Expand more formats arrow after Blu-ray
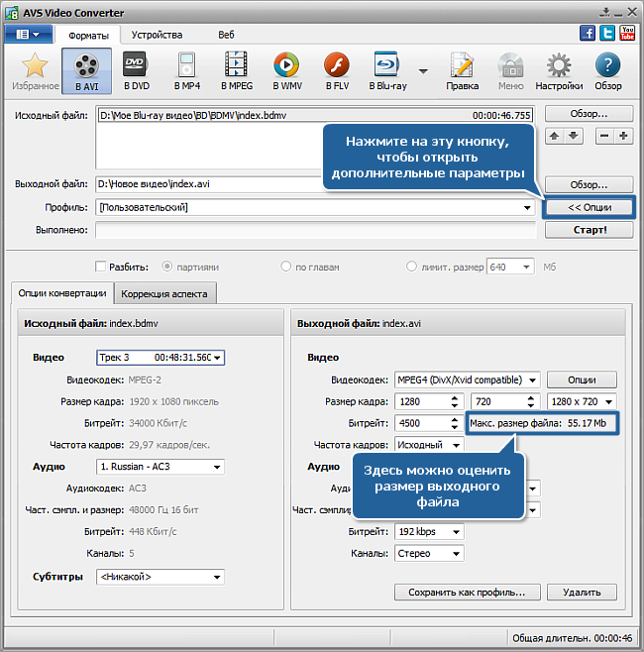Viewport: 644px width, 652px height. click(423, 71)
